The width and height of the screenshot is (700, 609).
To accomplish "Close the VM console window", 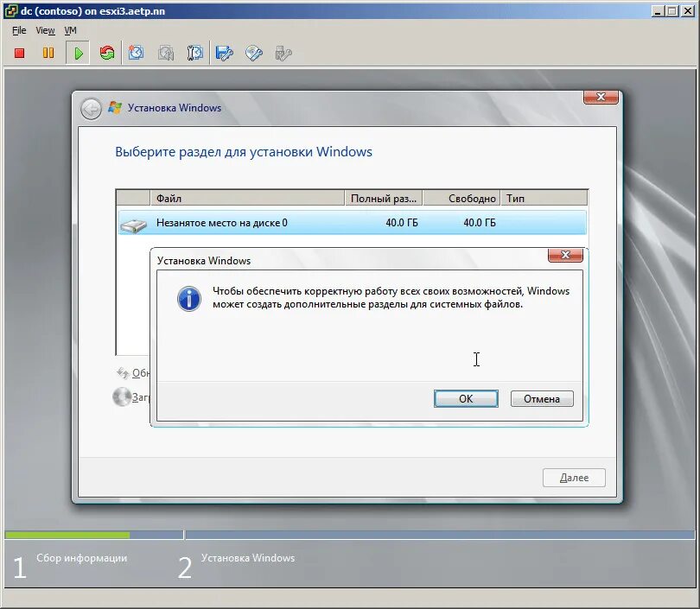I will point(688,10).
